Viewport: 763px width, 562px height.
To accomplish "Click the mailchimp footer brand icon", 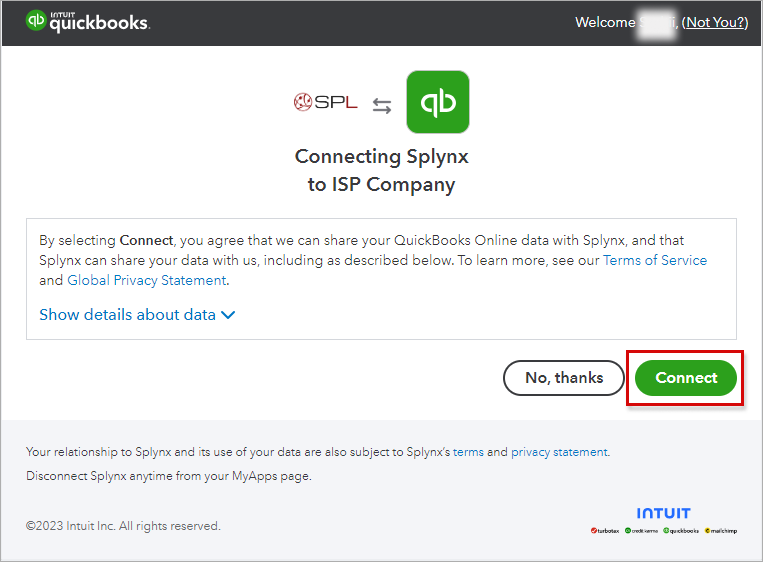I will click(721, 531).
